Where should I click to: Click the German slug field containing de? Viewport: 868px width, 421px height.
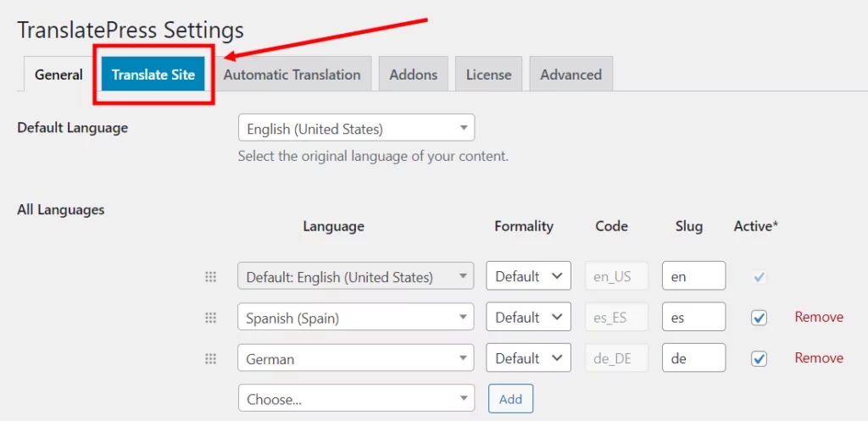click(x=693, y=358)
